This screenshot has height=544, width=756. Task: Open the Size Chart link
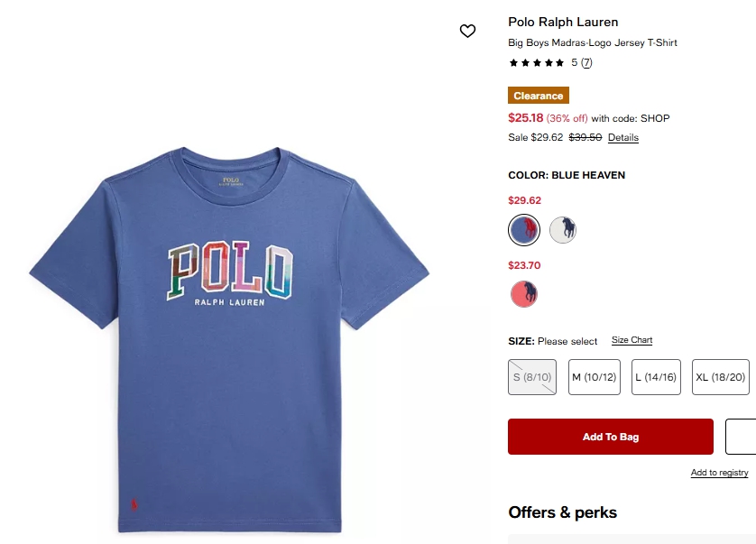pyautogui.click(x=632, y=340)
